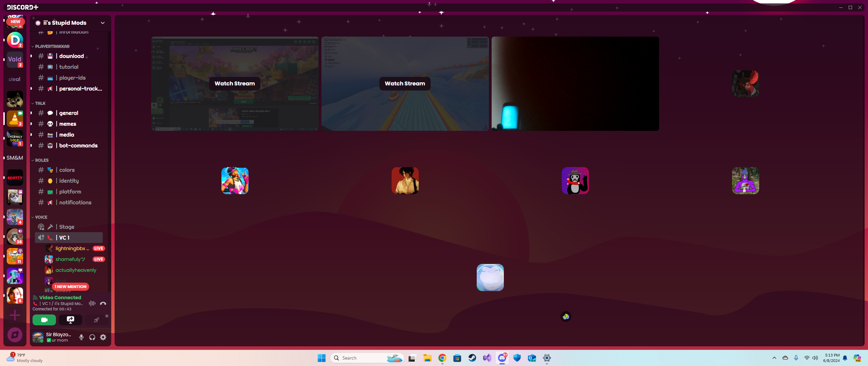
Task: Toggle the camera on or off
Action: click(x=44, y=320)
